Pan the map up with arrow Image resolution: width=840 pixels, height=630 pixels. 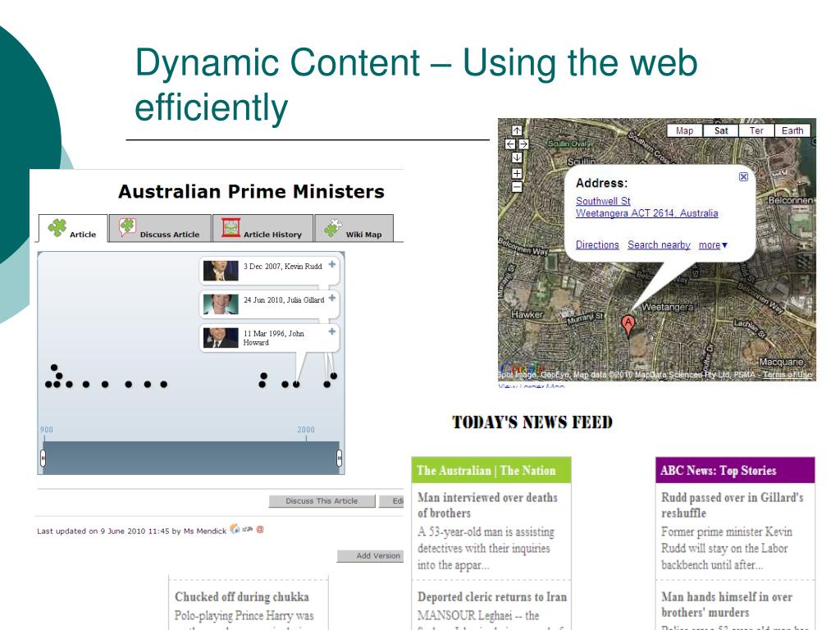pyautogui.click(x=517, y=130)
